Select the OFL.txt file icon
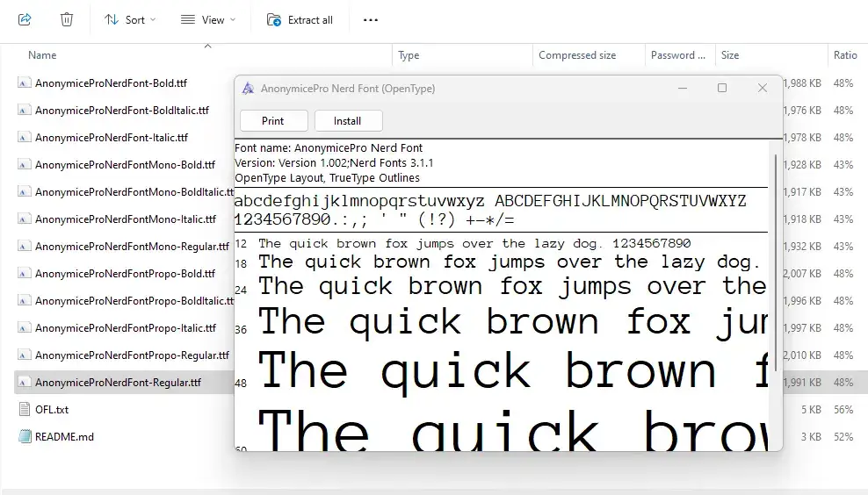 25,409
